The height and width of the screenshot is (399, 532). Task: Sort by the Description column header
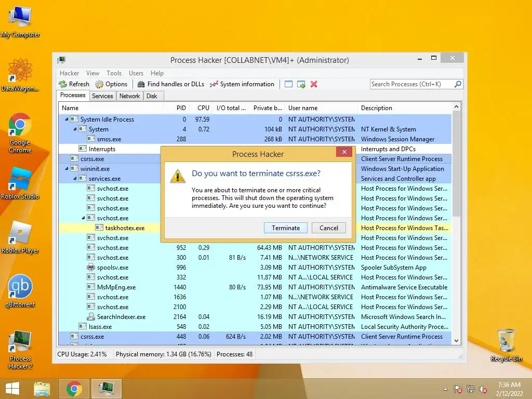click(405, 108)
